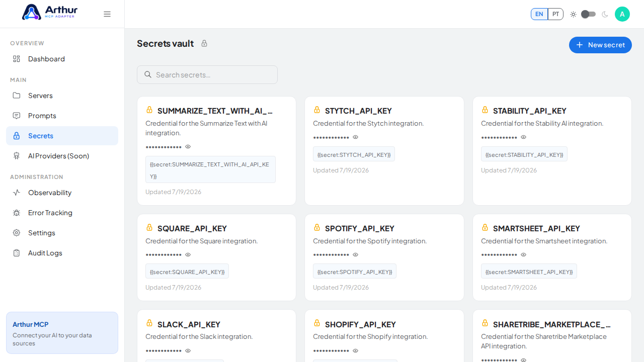Screen dimensions: 644x362
Task: Click lock icon on SMARTSHEET_API_KEY card
Action: (485, 227)
